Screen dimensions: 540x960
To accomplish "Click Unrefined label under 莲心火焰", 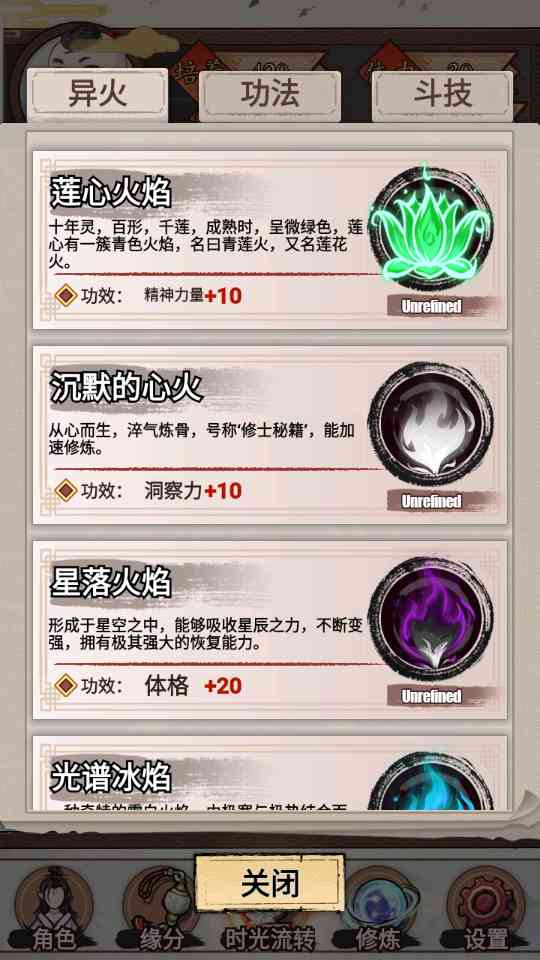I will (432, 307).
